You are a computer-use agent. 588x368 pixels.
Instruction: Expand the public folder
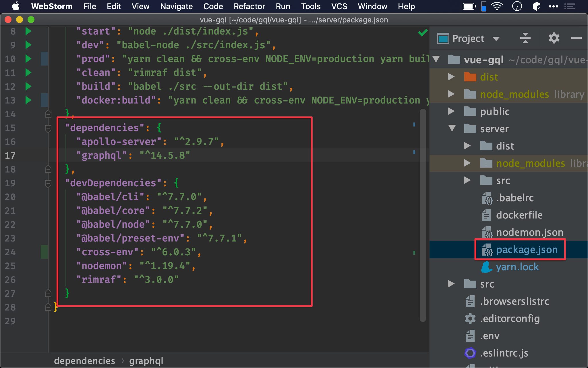(451, 111)
